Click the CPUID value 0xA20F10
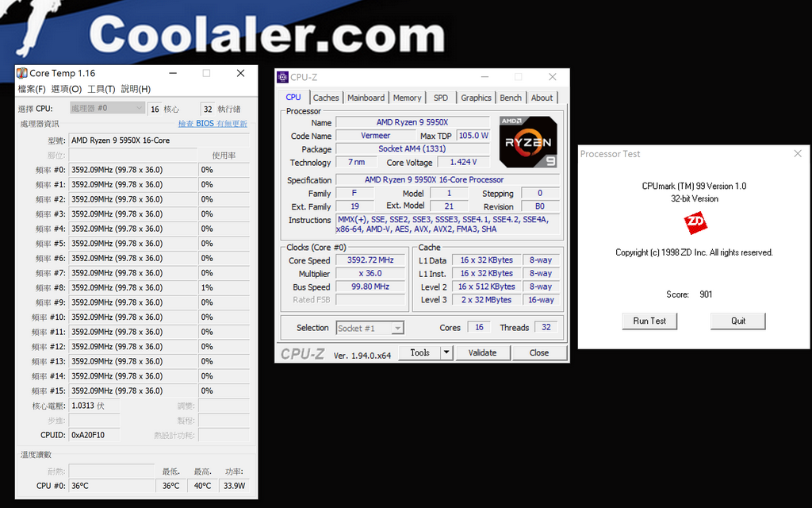812x508 pixels. click(x=94, y=435)
